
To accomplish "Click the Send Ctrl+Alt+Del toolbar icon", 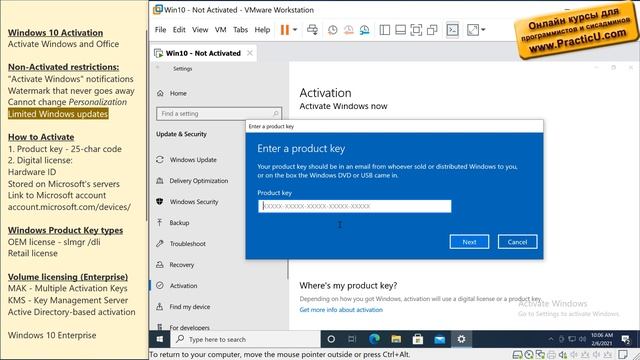I will coord(312,30).
